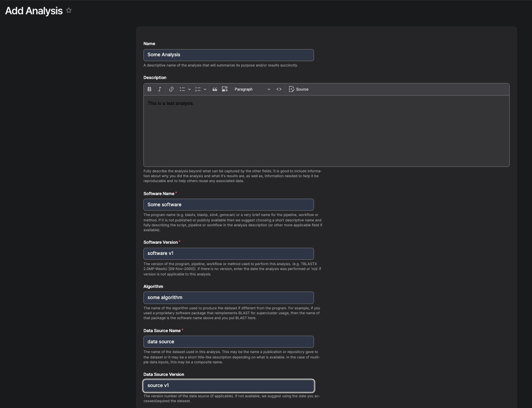Switch editor to Source editing mode
Viewport: 532px width, 408px height.
298,89
